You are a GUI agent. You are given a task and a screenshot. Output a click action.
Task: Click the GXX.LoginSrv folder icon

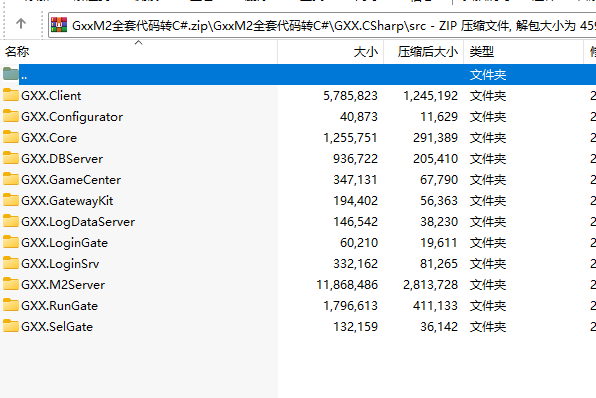click(x=11, y=263)
